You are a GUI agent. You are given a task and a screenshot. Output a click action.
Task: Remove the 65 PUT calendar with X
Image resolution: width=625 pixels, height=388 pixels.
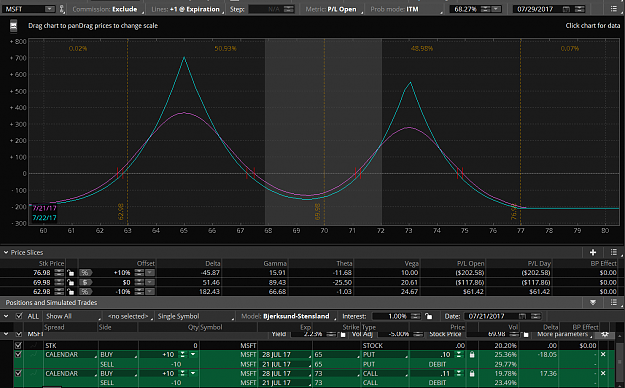pos(603,355)
